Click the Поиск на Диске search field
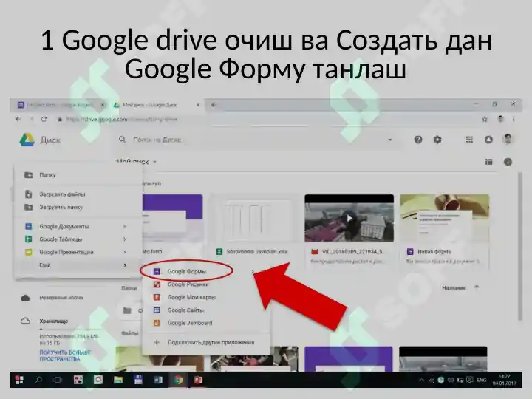532x399 pixels. point(259,140)
